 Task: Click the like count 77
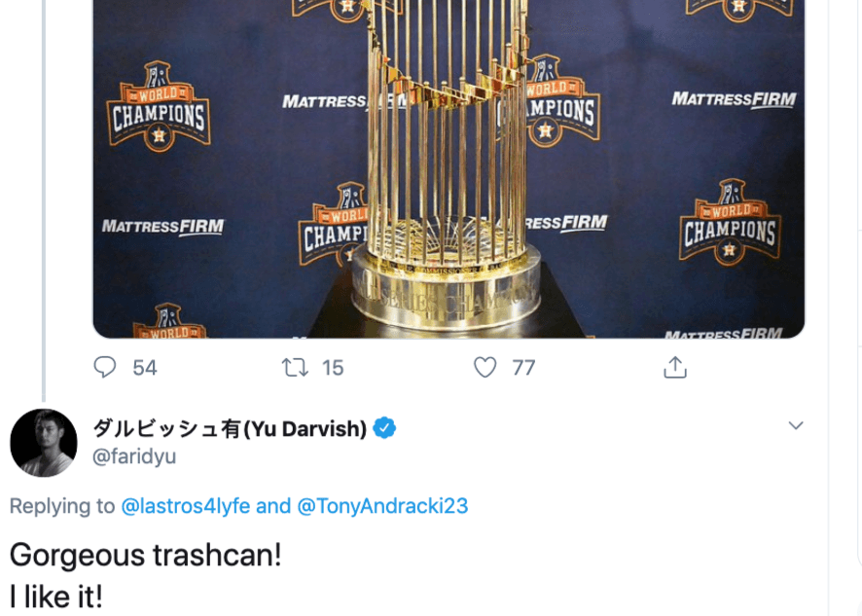click(524, 368)
